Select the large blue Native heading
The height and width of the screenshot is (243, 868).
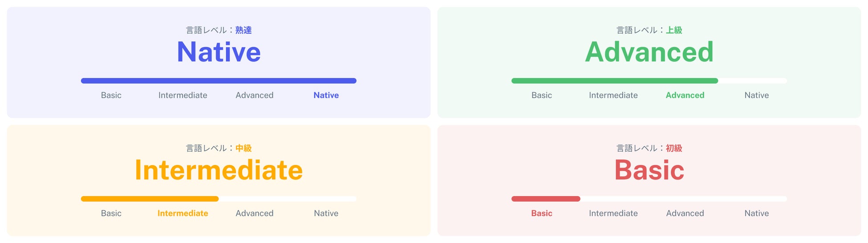pyautogui.click(x=219, y=52)
